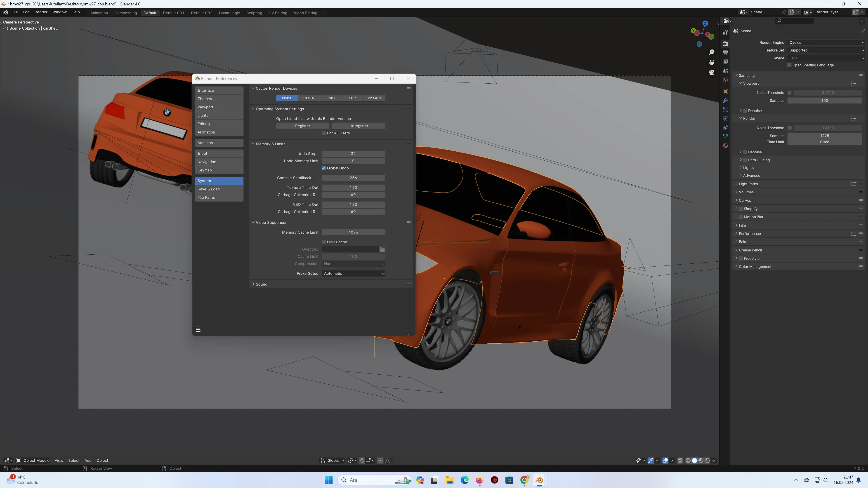Screen dimensions: 868x488
Task: Open the Physics properties tab
Action: (x=725, y=119)
